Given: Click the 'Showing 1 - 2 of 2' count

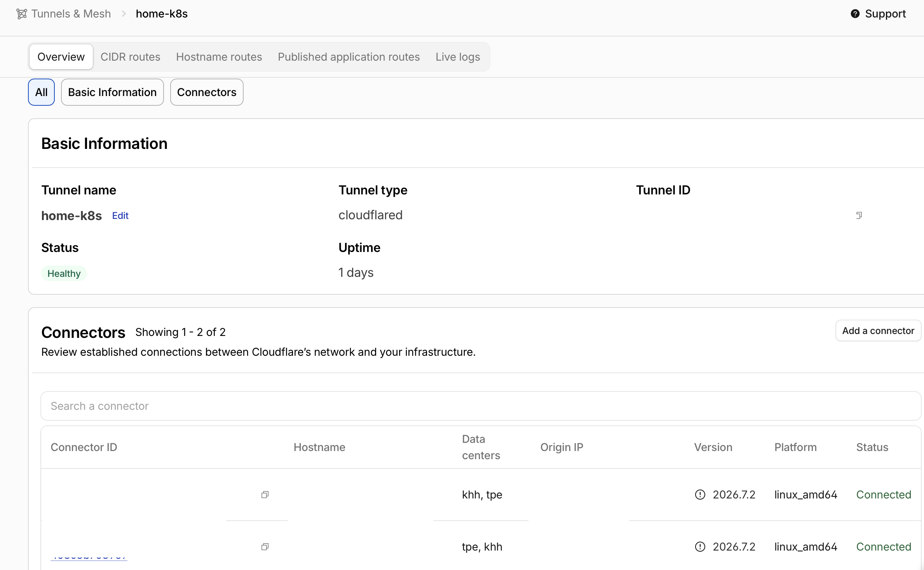Looking at the screenshot, I should click(180, 332).
